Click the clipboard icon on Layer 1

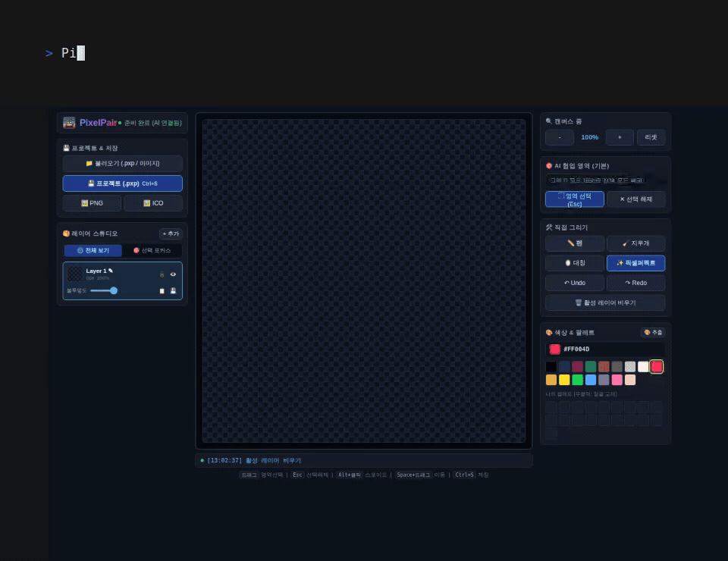pyautogui.click(x=162, y=291)
